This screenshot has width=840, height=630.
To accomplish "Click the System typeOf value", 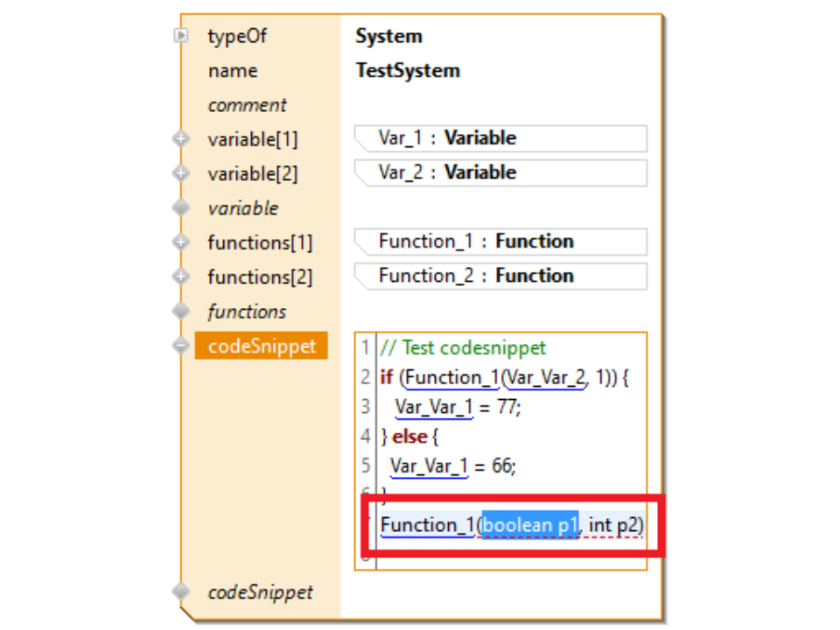I will pos(388,36).
